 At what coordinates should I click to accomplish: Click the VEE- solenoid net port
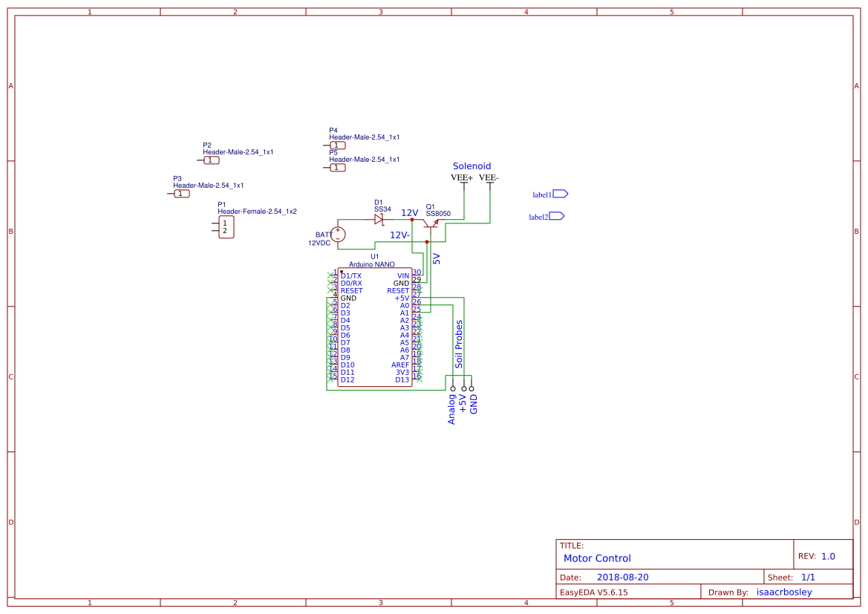[x=489, y=178]
